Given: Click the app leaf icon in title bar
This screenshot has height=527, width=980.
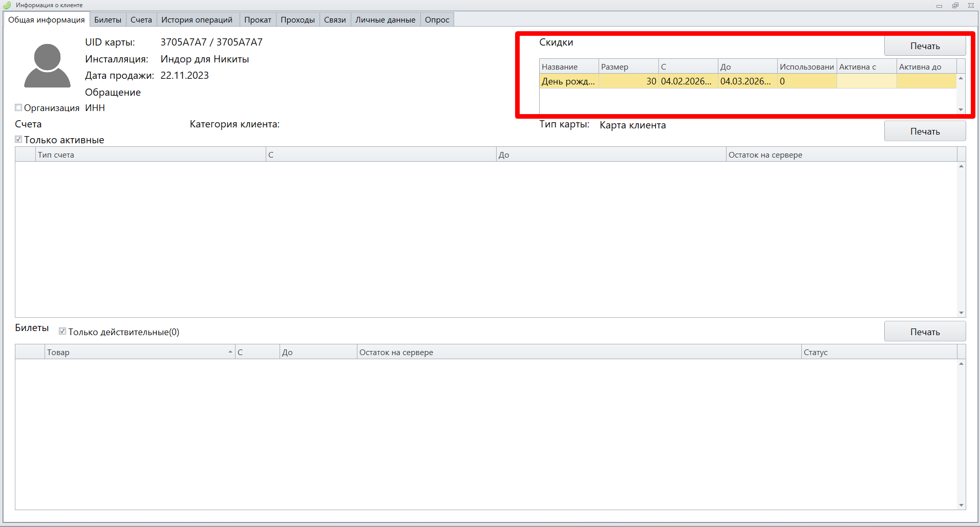Looking at the screenshot, I should 7,5.
